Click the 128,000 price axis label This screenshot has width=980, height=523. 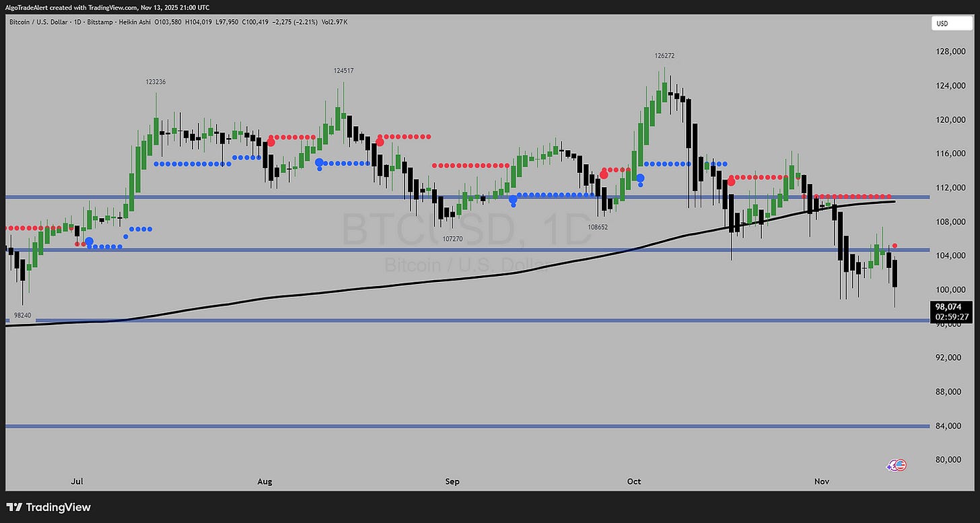pos(949,52)
